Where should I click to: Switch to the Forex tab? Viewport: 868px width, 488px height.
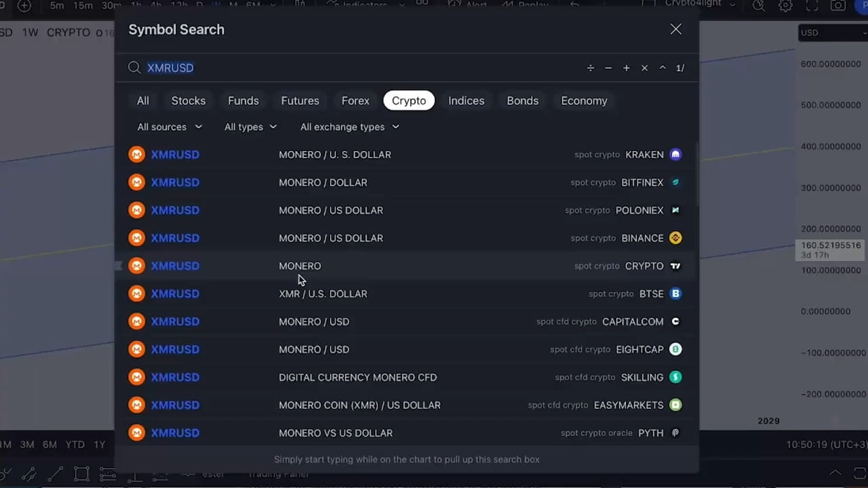(x=355, y=100)
